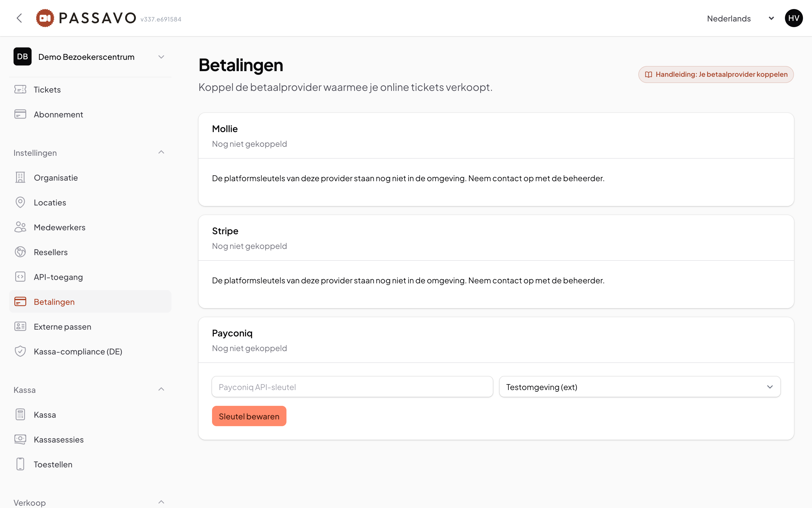812x508 pixels.
Task: Open the Locaties menu item
Action: 90,203
